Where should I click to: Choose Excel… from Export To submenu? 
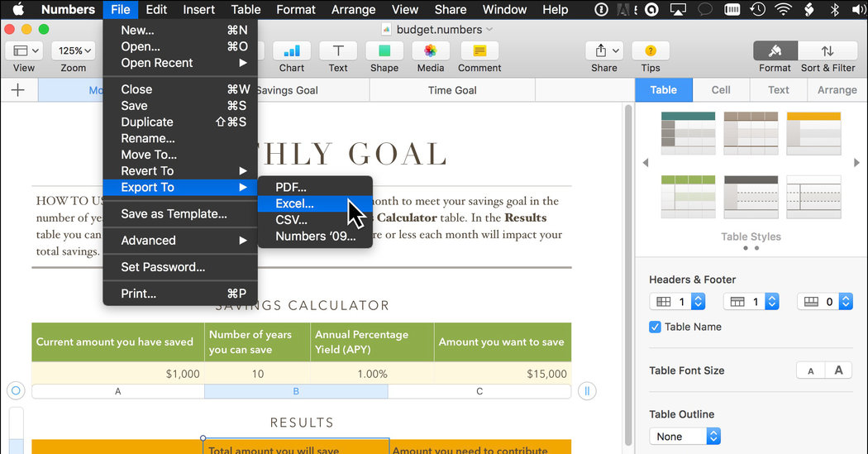point(295,203)
